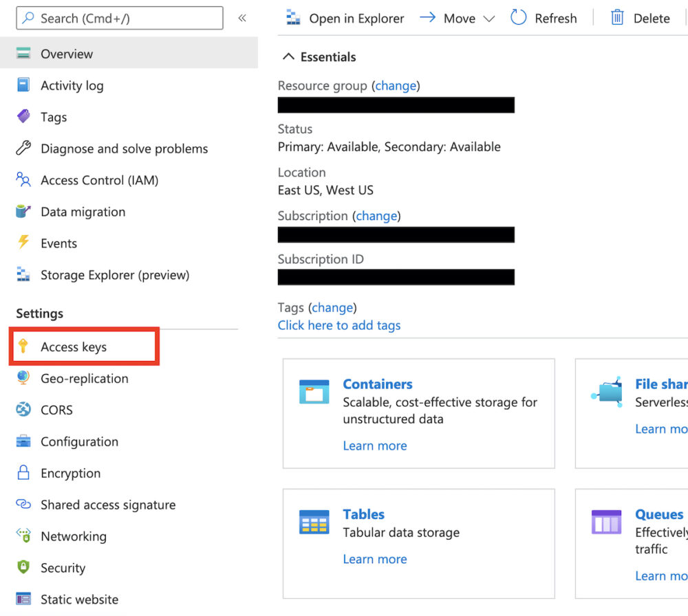Collapse the left navigation sidebar
Viewport: 688px width, 616px height.
coord(242,18)
